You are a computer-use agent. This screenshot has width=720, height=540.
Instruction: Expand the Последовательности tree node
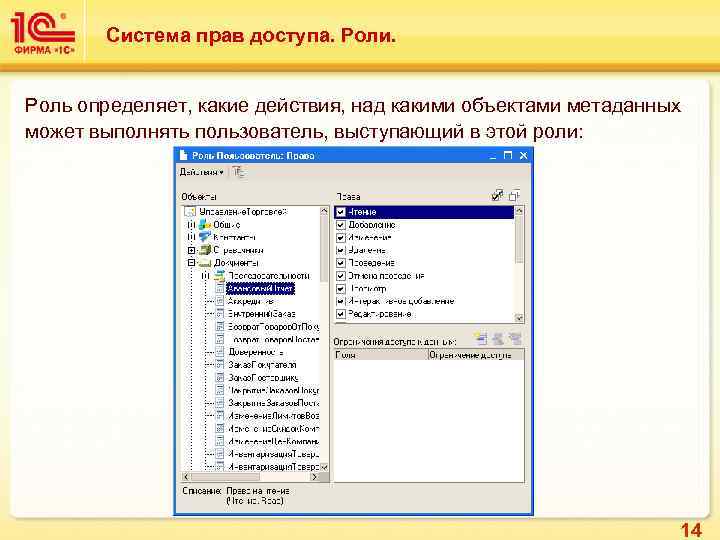pyautogui.click(x=206, y=276)
